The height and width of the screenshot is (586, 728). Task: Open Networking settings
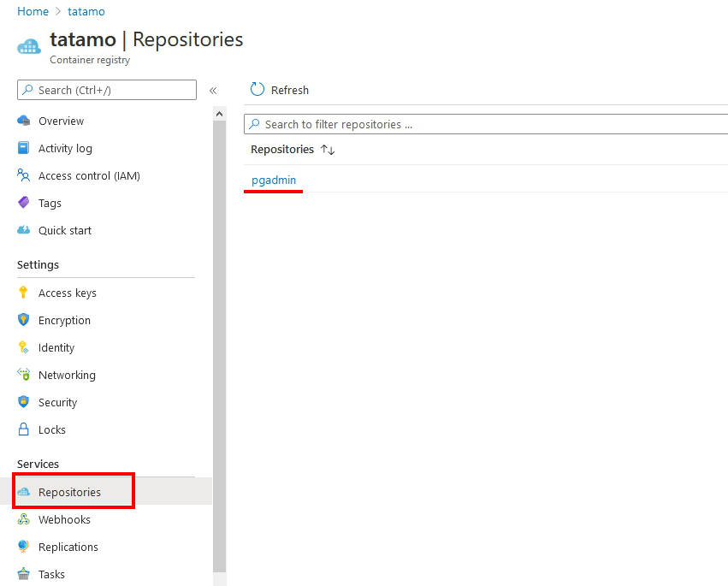[x=67, y=375]
